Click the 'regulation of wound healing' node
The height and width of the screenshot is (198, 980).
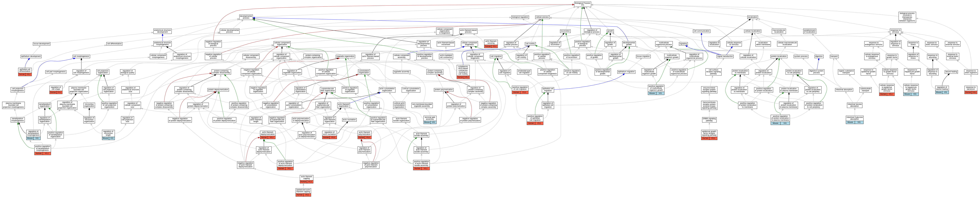[942, 90]
